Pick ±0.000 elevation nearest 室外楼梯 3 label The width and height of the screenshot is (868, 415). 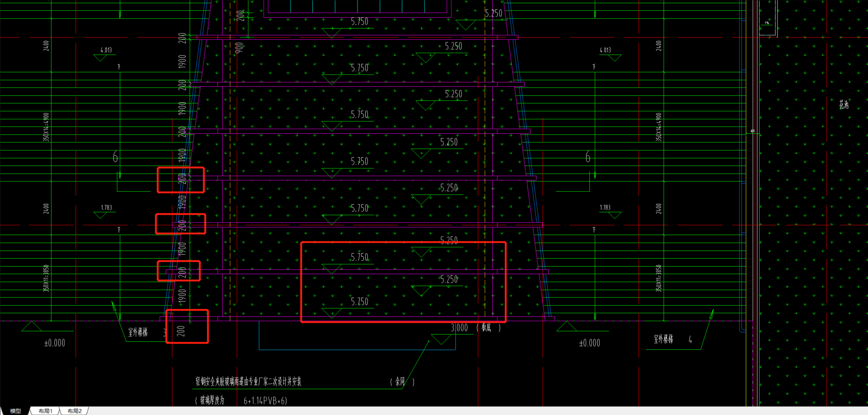(55, 343)
